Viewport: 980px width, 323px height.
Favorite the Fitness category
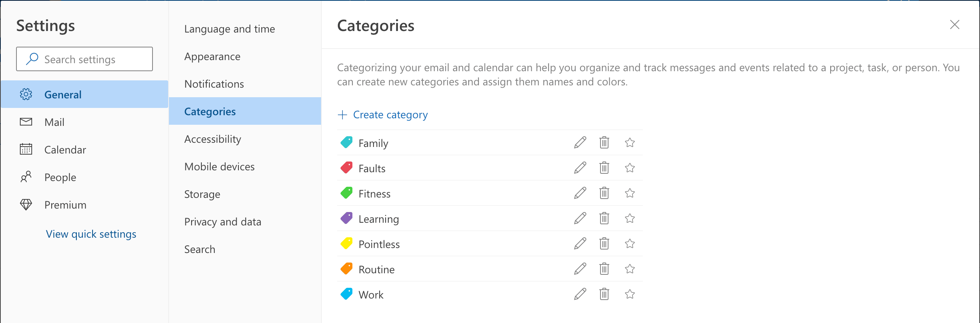click(630, 193)
